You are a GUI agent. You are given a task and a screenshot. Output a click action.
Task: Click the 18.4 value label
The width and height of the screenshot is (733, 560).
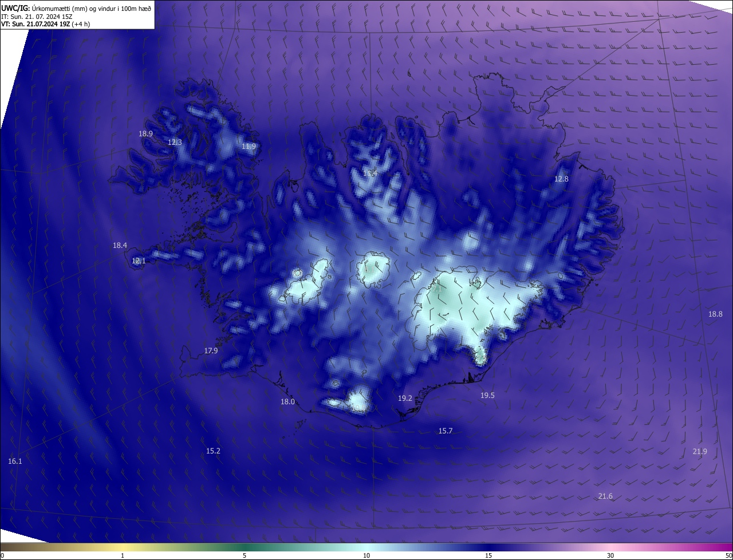click(x=120, y=246)
